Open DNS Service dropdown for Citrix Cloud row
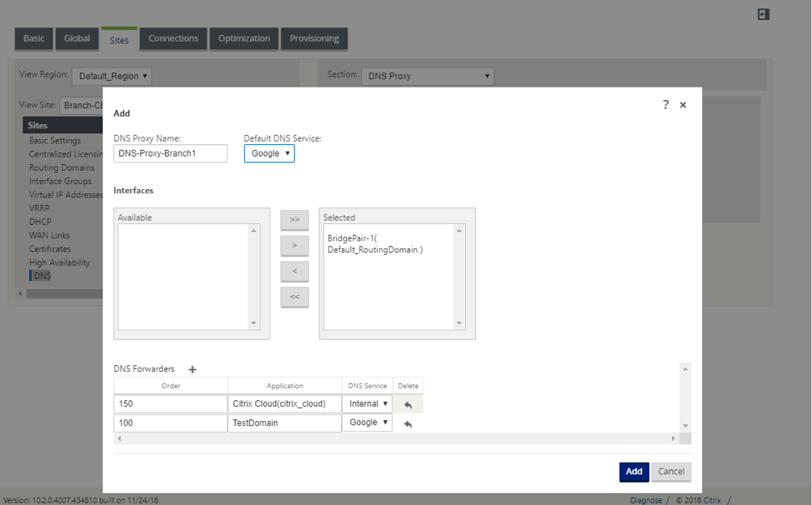This screenshot has width=812, height=505. pyautogui.click(x=367, y=403)
